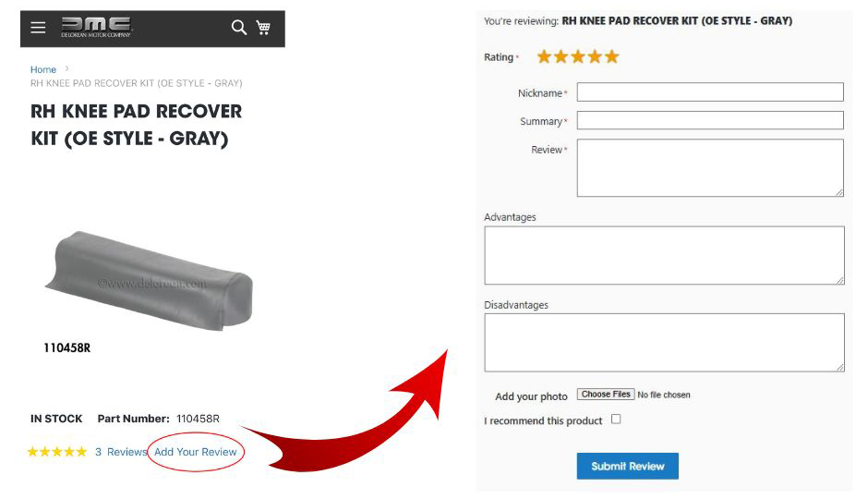Click the Submit Review button
868x499 pixels.
[x=628, y=467]
